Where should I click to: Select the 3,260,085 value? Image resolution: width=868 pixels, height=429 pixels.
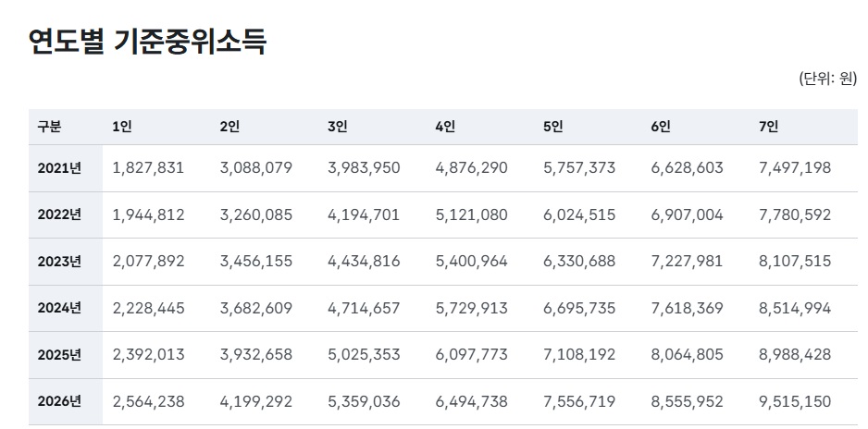click(x=256, y=214)
